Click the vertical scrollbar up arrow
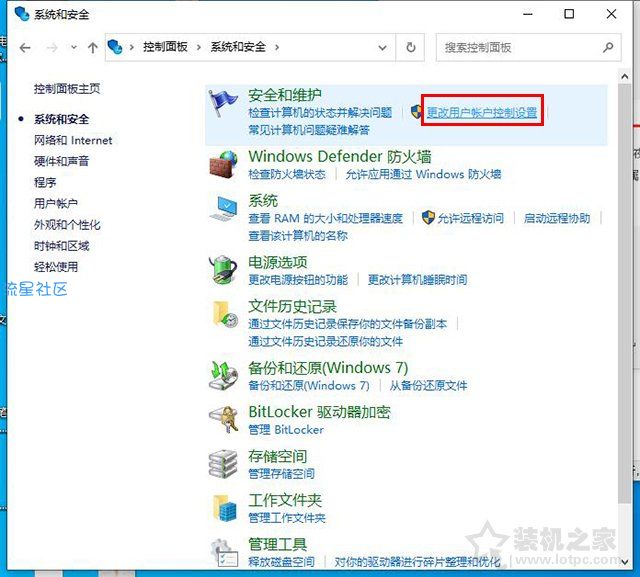 click(x=624, y=76)
